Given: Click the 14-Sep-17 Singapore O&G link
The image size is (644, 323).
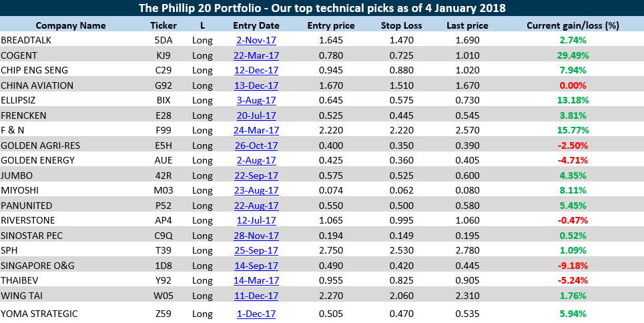Looking at the screenshot, I should (256, 266).
